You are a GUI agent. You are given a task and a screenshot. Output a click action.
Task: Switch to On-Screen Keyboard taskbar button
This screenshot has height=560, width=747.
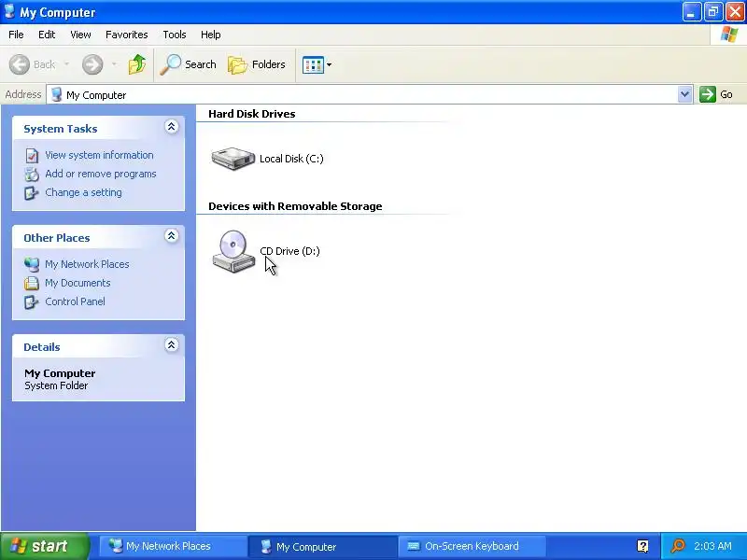click(x=472, y=546)
